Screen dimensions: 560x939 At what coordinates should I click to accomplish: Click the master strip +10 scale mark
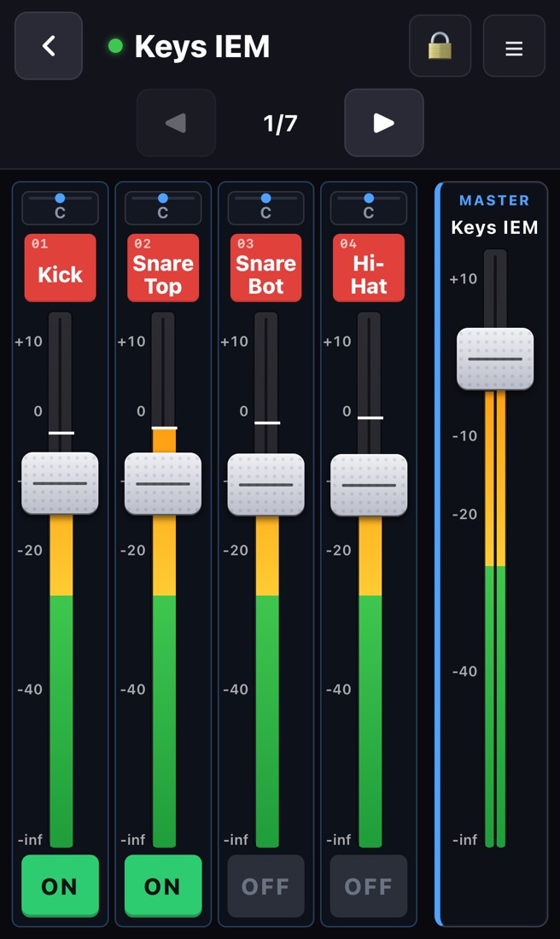(464, 278)
